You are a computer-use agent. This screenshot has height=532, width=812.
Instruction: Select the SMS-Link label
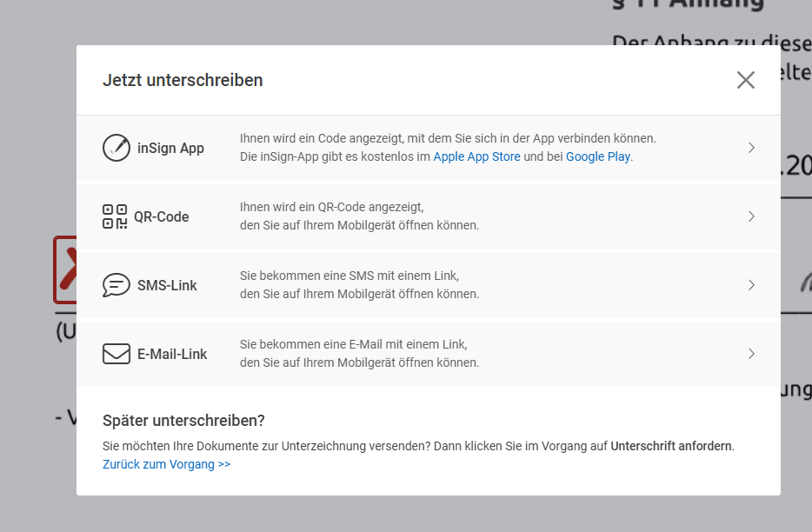(167, 285)
